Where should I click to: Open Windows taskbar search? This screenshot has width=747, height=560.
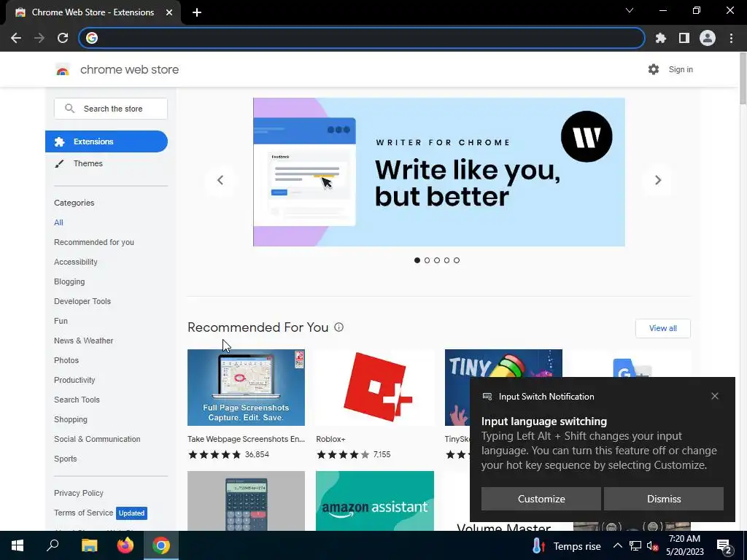[x=53, y=545]
